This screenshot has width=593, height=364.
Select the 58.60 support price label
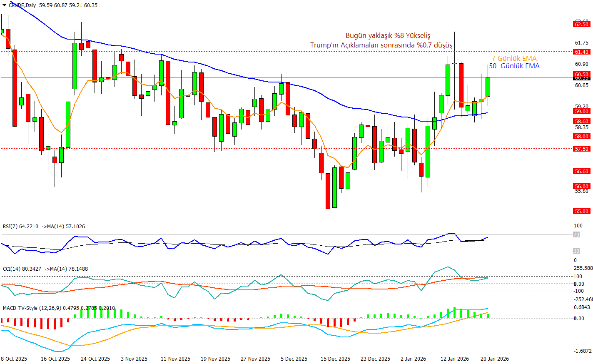pos(582,121)
